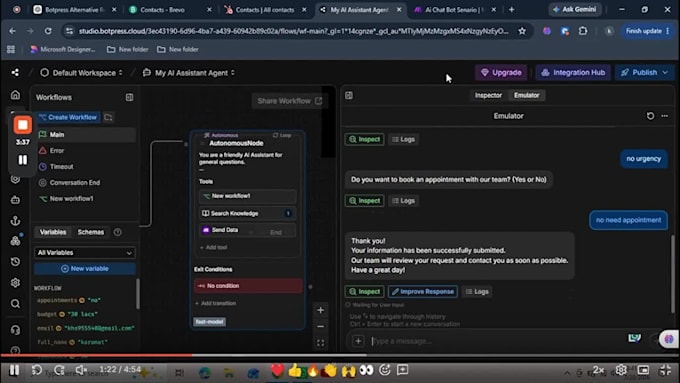Switch to the Inspector tab

pos(488,95)
